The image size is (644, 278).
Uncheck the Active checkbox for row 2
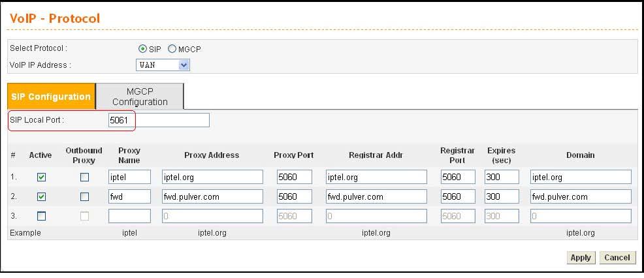(42, 197)
